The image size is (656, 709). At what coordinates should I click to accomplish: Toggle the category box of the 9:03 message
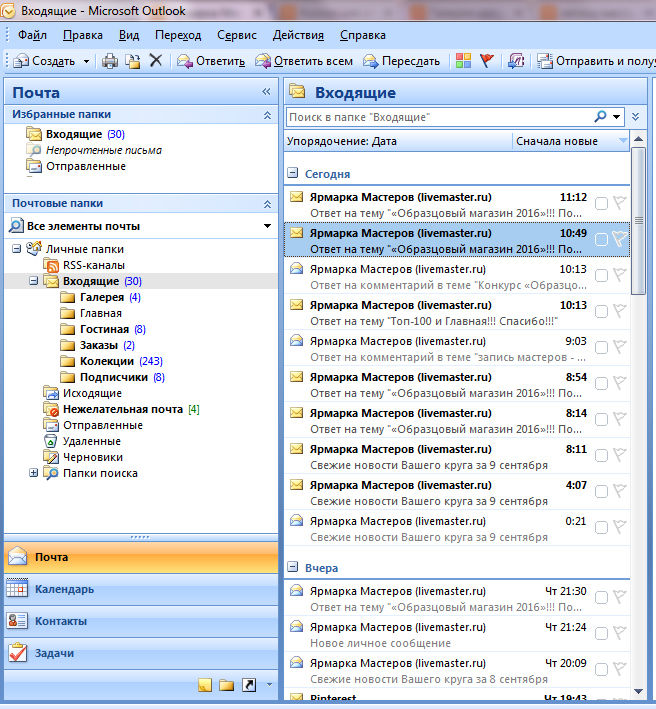601,347
